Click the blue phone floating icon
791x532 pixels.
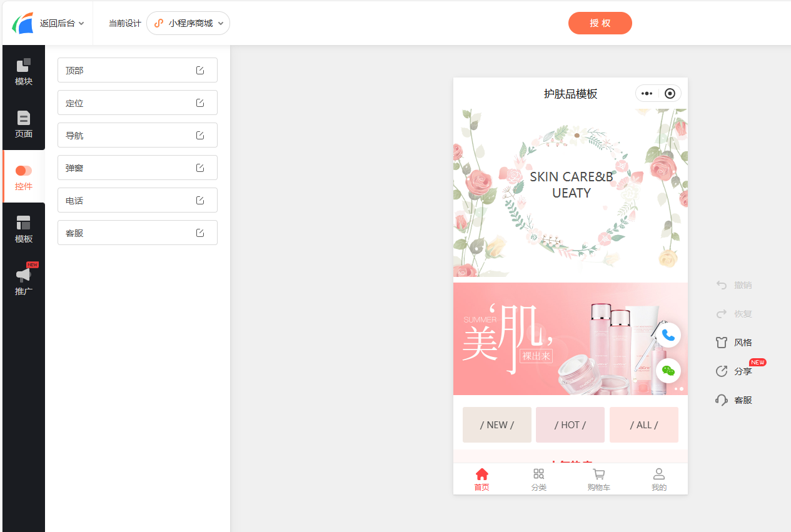pyautogui.click(x=668, y=335)
